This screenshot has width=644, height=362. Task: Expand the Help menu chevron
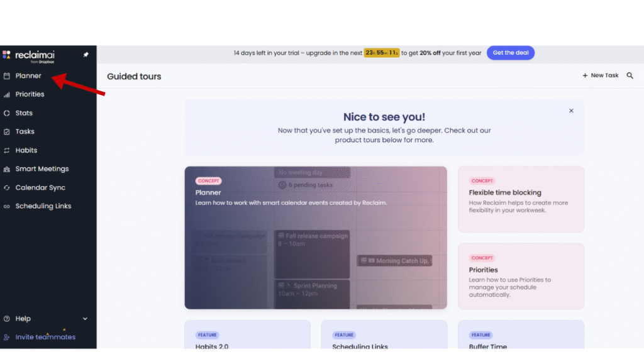coord(86,319)
